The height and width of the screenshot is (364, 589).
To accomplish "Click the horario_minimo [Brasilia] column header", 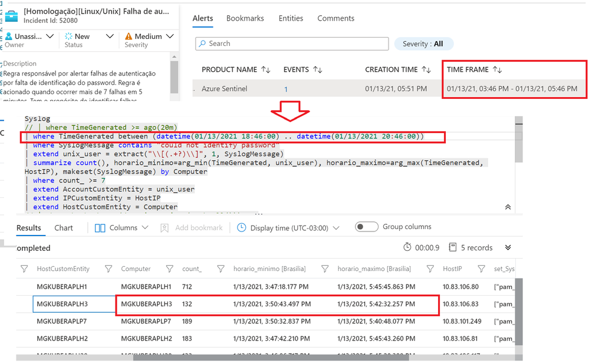I will pyautogui.click(x=269, y=269).
